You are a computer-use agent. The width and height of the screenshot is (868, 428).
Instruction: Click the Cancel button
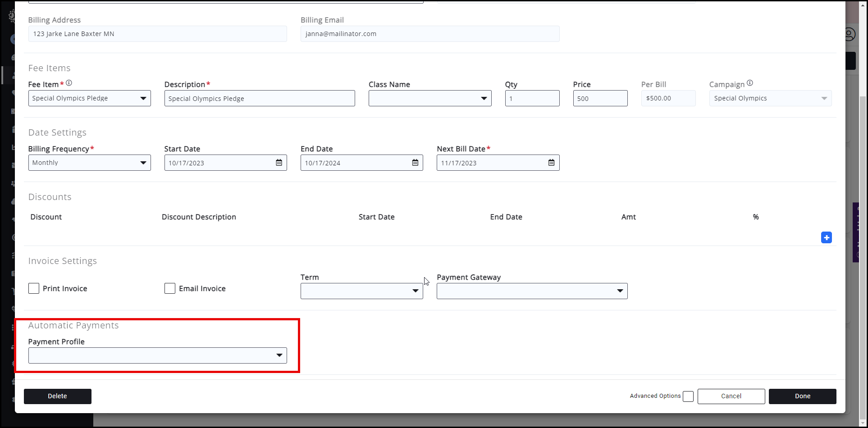point(731,396)
